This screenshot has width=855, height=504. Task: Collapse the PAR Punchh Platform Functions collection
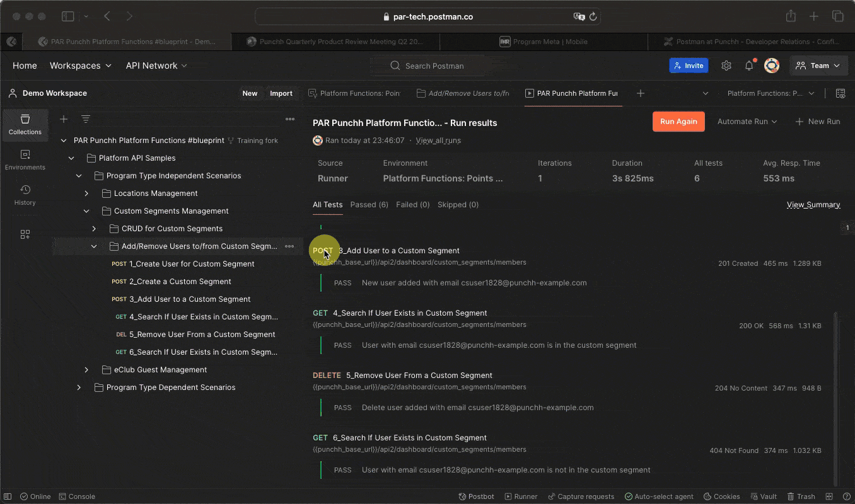click(x=63, y=140)
